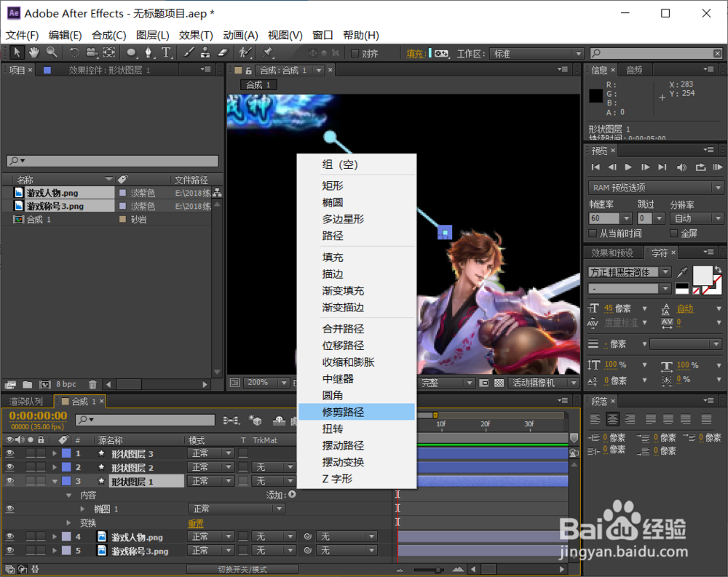Screen dimensions: 728x577
Task: Hide 形状图层 2 with eye toggle
Action: tap(9, 467)
